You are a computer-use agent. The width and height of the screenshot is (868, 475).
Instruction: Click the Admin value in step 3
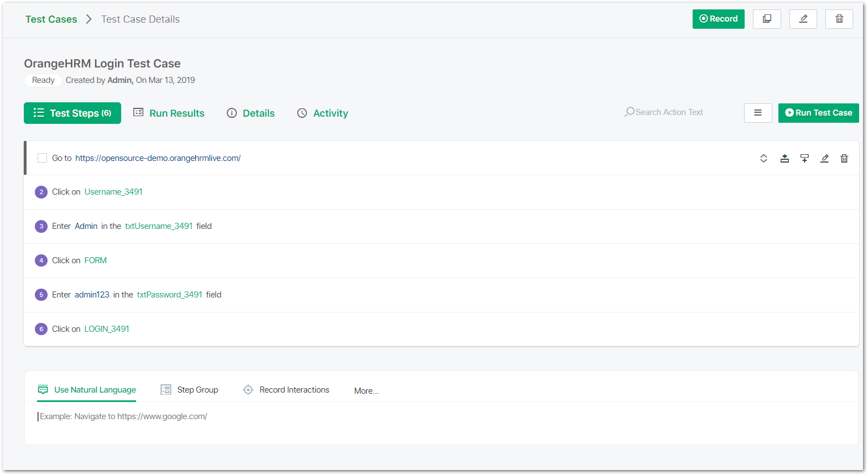[86, 226]
